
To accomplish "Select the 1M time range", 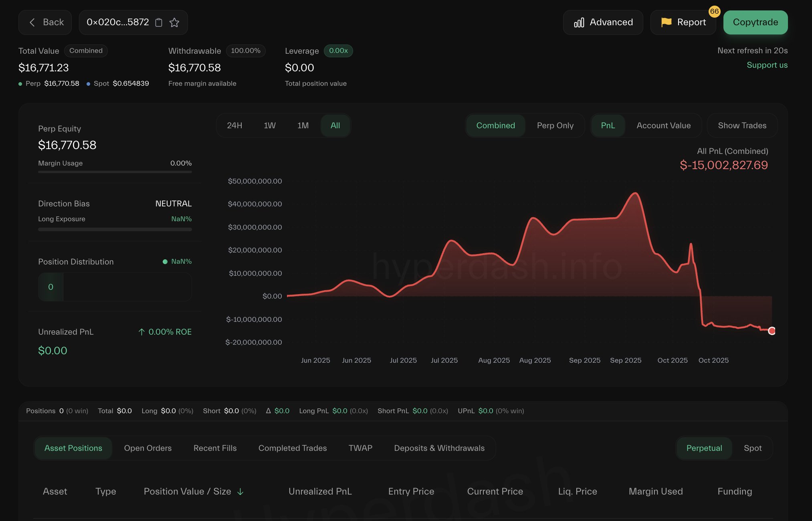I will [303, 125].
